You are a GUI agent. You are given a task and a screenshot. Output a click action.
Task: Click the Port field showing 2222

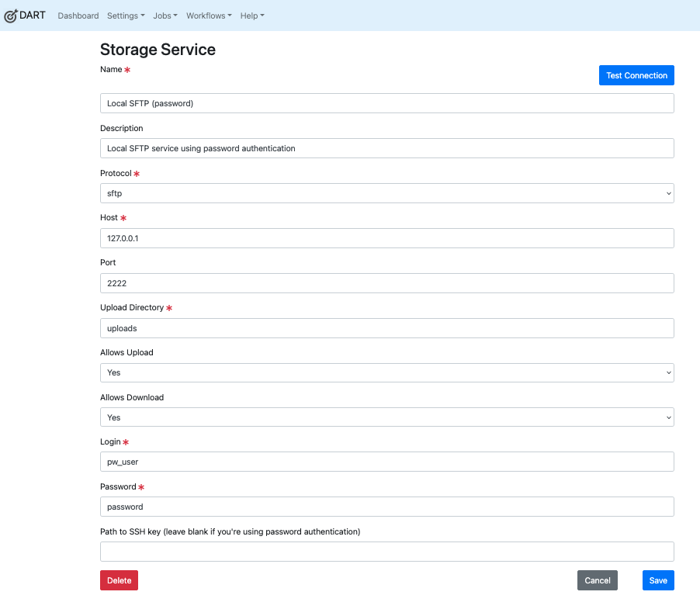point(386,283)
